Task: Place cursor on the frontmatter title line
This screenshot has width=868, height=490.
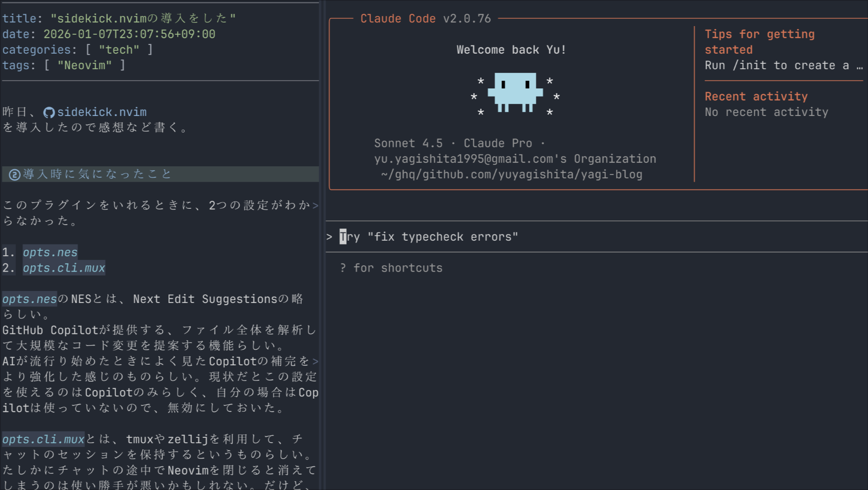Action: tap(118, 18)
